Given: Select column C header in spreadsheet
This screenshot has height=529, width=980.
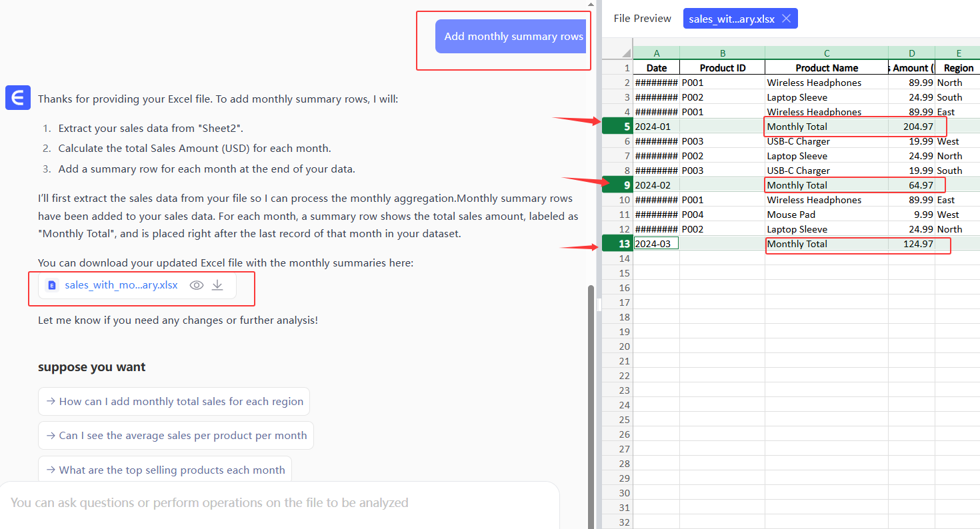Looking at the screenshot, I should click(x=826, y=53).
